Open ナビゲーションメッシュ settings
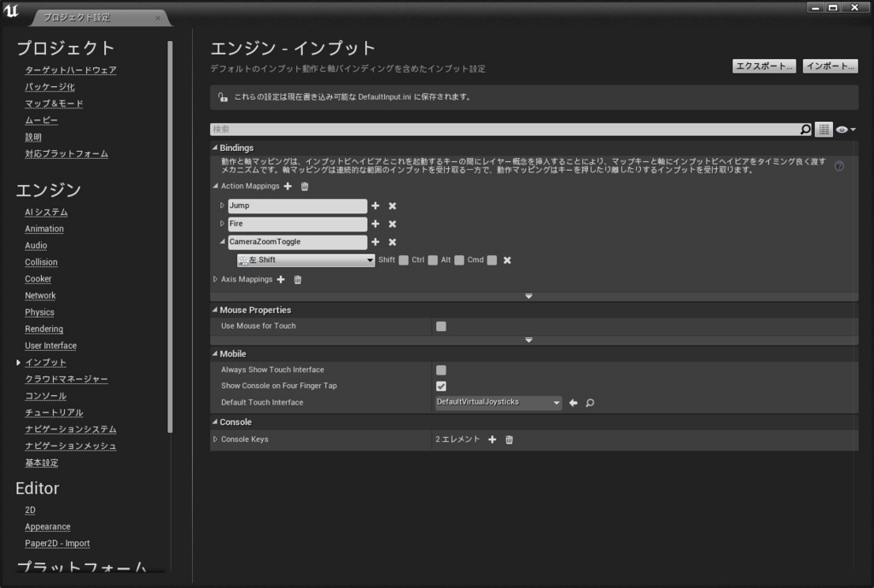 tap(71, 445)
